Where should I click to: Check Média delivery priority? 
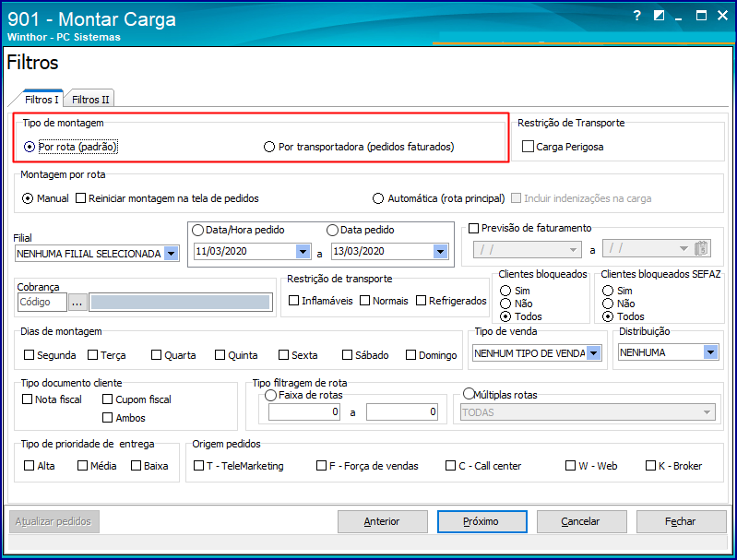pos(83,466)
